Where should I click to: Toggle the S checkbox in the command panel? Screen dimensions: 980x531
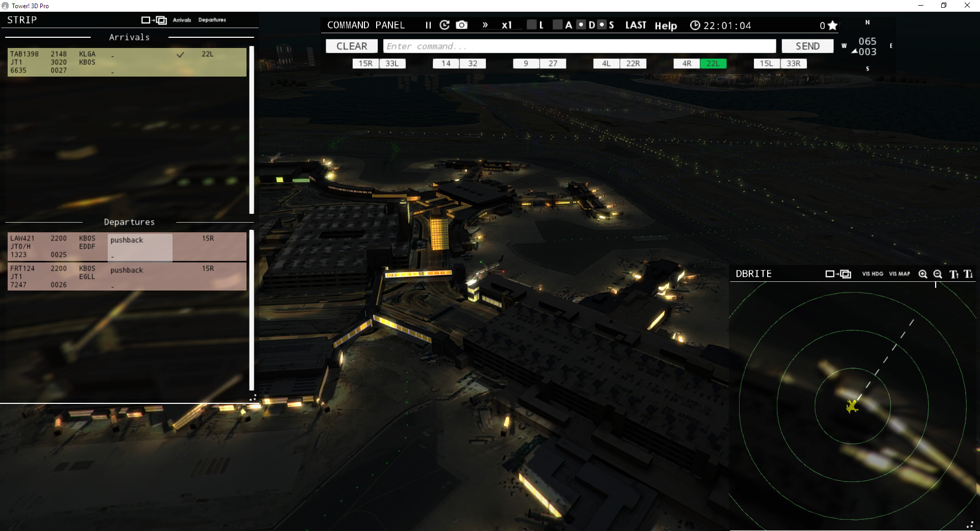point(601,25)
